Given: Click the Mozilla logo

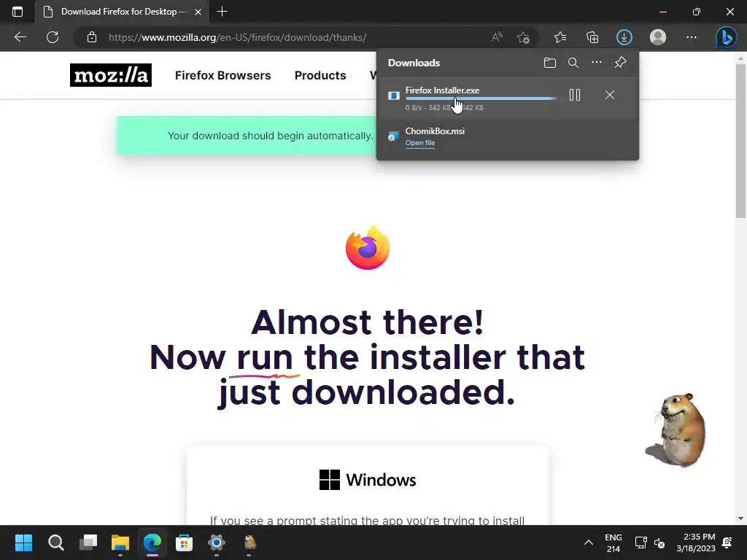Looking at the screenshot, I should tap(111, 75).
